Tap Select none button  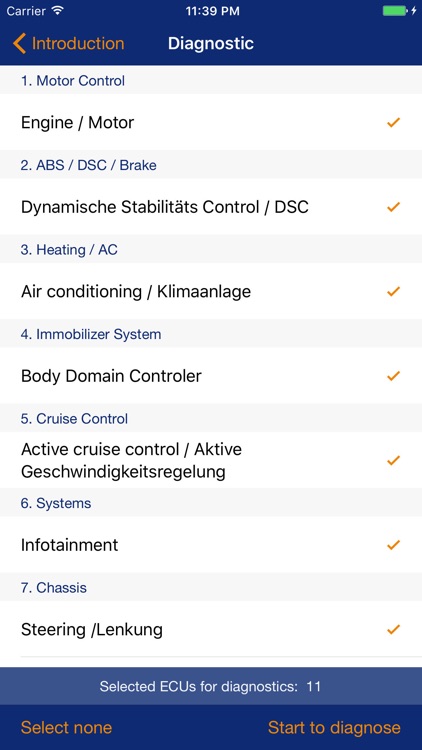(67, 728)
